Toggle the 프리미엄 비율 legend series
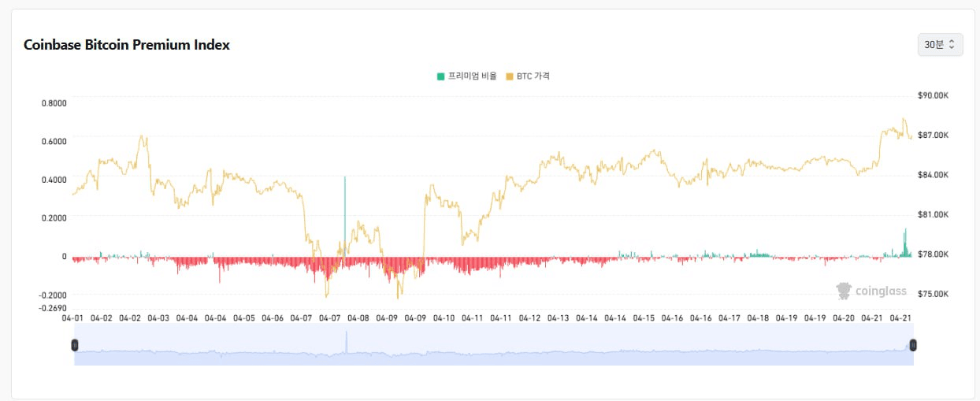The height and width of the screenshot is (401, 980). coord(466,76)
